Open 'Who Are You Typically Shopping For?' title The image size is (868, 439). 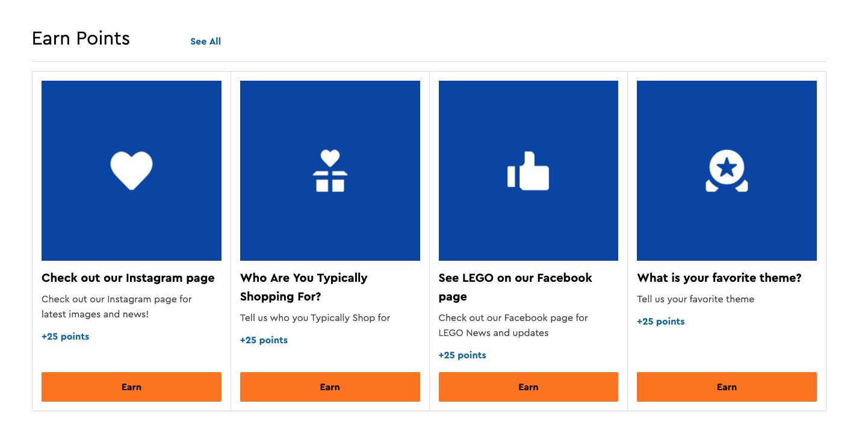[304, 287]
